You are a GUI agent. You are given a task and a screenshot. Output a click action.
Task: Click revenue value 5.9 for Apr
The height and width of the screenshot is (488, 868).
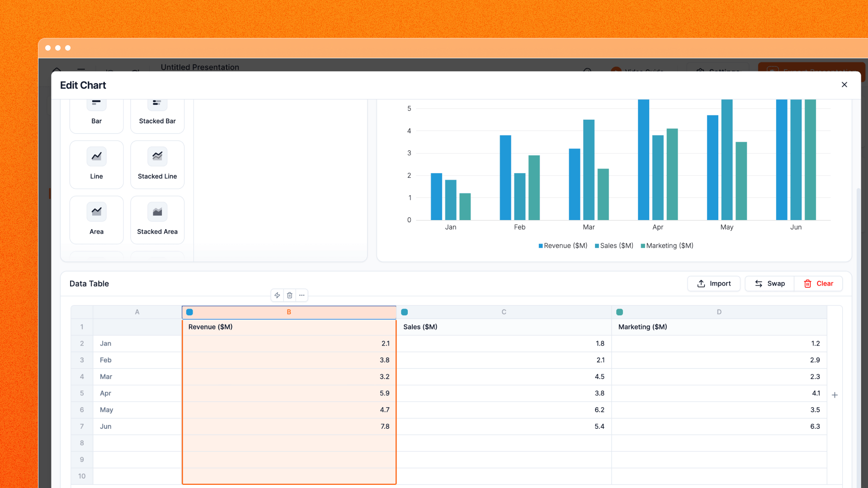click(289, 393)
